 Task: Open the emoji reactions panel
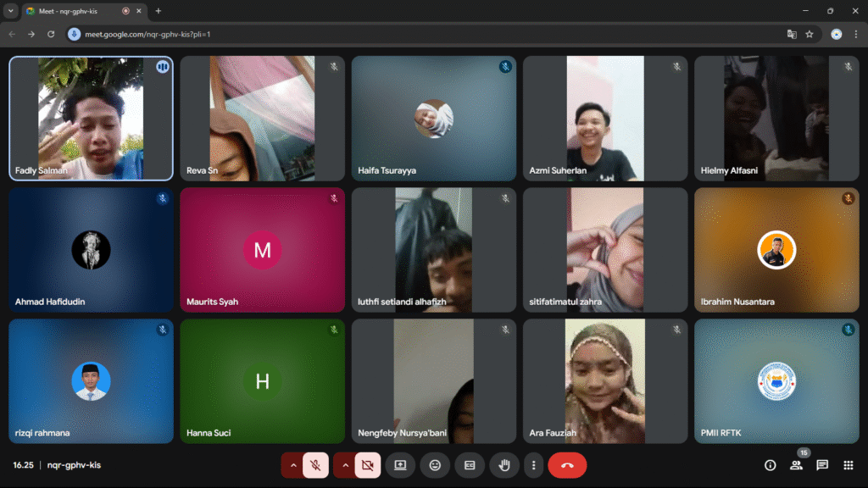coord(435,465)
